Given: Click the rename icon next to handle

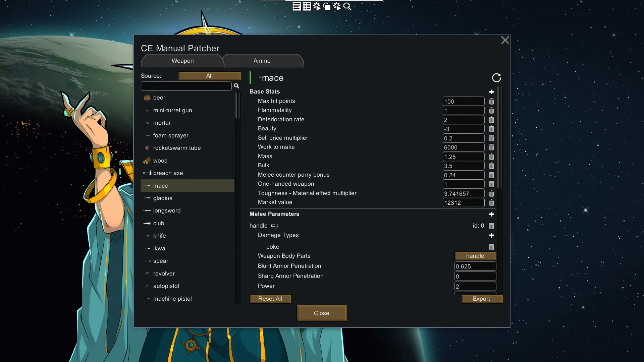Looking at the screenshot, I should [x=275, y=226].
